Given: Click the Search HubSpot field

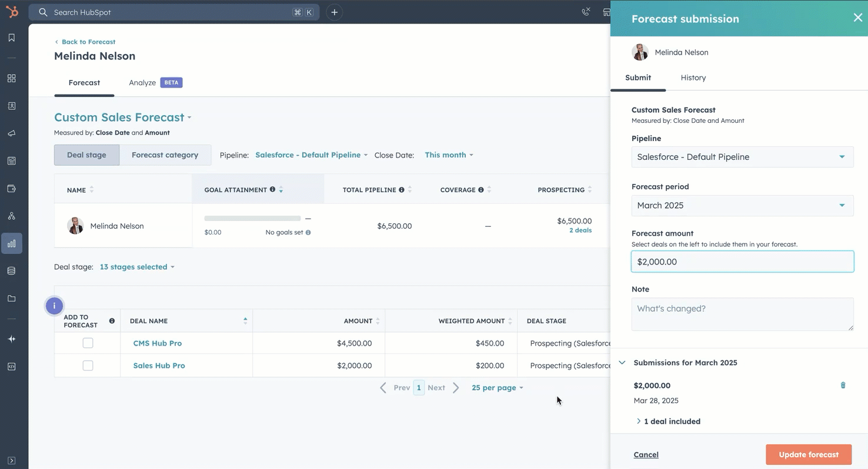Looking at the screenshot, I should pos(174,12).
